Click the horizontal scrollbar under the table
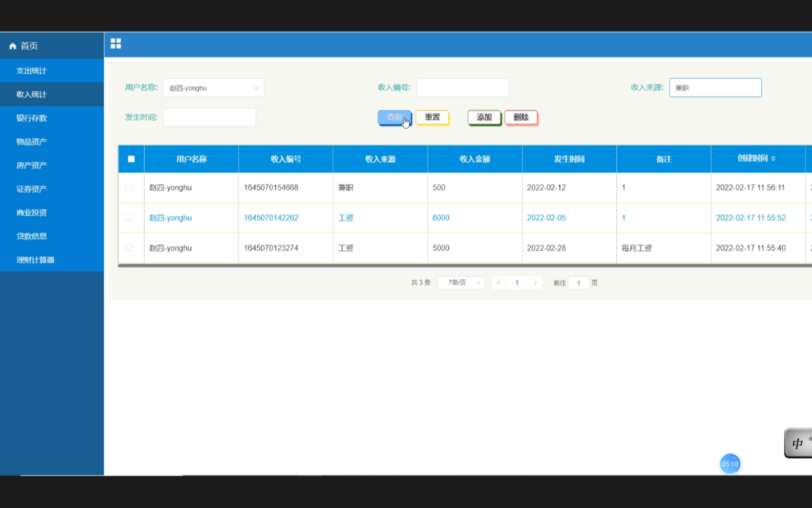The image size is (812, 508). click(465, 265)
